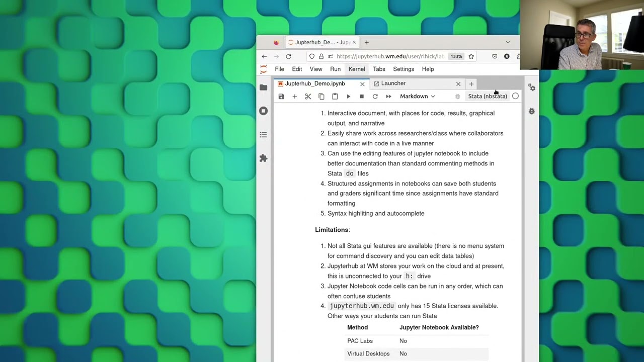Run the selected cell

click(x=348, y=97)
